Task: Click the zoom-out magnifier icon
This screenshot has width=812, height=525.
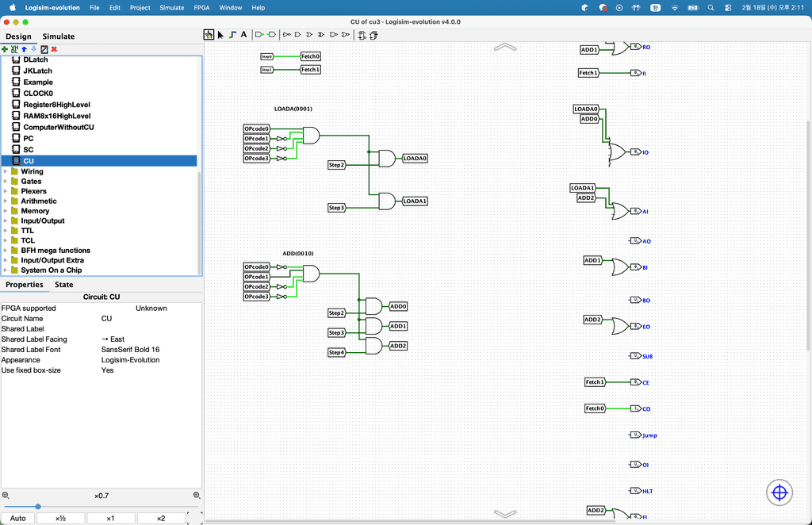Action: [x=6, y=496]
